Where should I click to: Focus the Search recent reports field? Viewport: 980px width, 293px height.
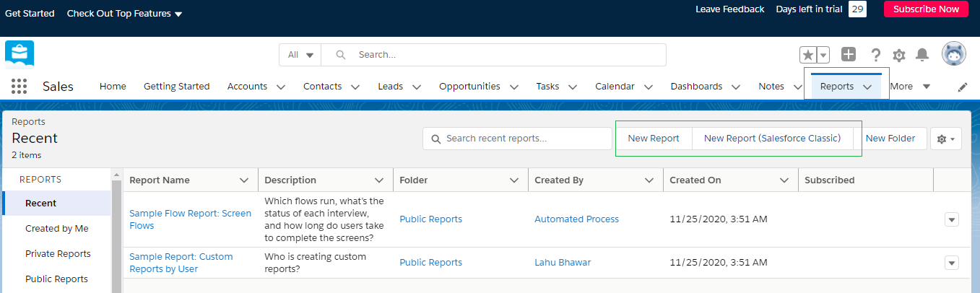[518, 139]
